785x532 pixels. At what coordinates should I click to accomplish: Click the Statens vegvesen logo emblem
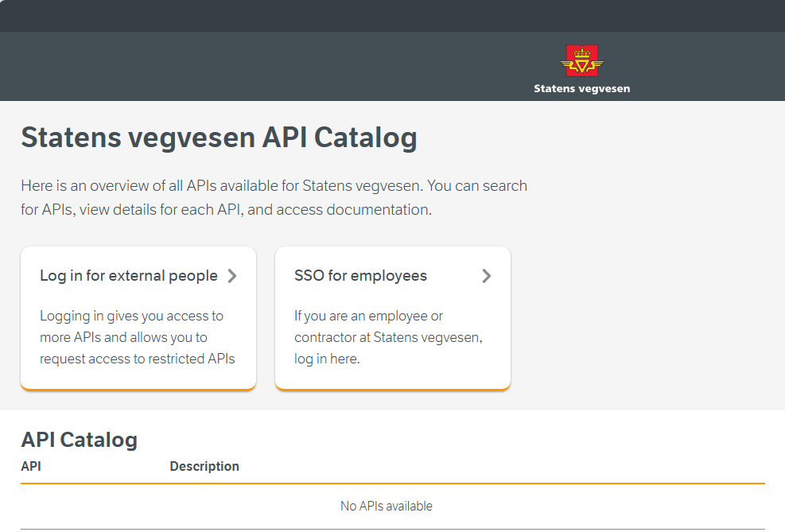[581, 60]
